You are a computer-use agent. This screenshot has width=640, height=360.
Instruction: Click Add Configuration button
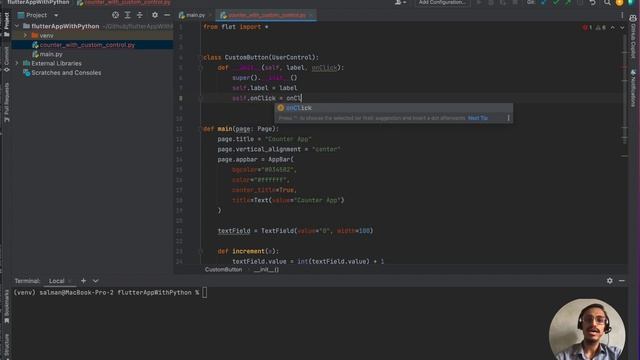click(x=442, y=2)
